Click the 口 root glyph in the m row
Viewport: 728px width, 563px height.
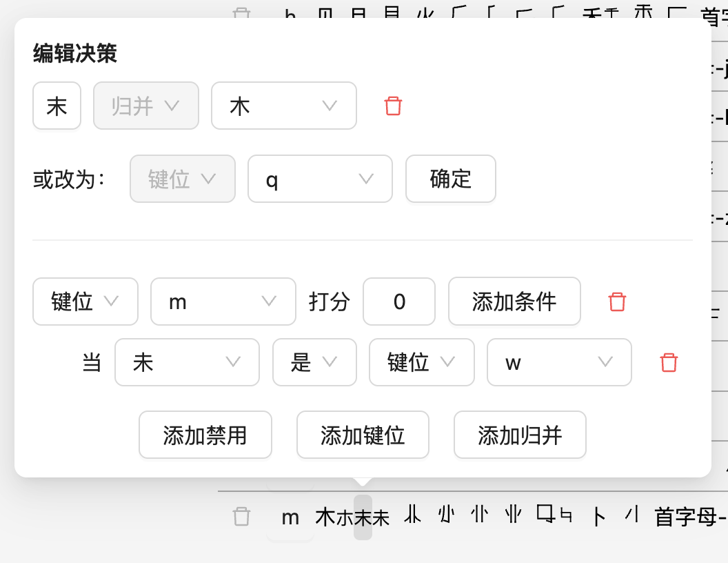pyautogui.click(x=545, y=514)
